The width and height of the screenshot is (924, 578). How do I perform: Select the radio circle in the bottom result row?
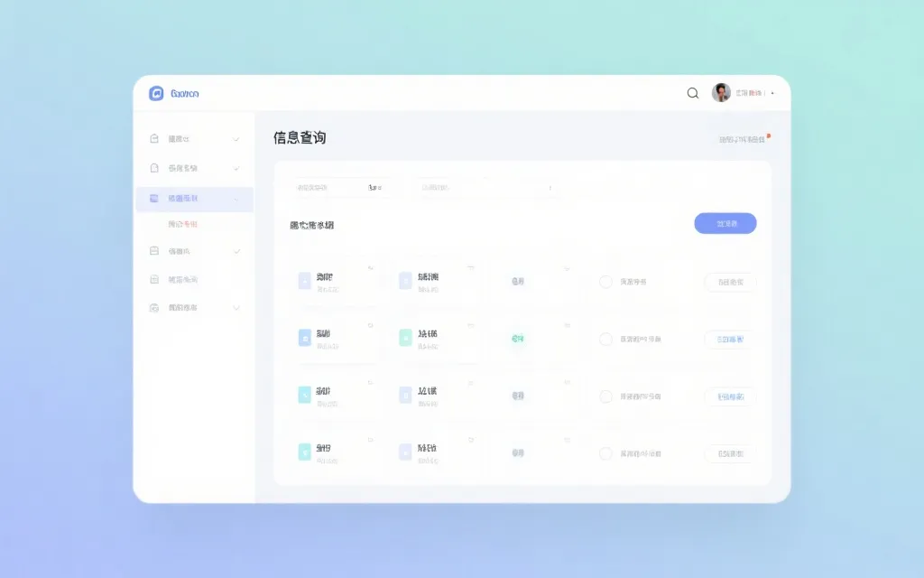pos(605,453)
